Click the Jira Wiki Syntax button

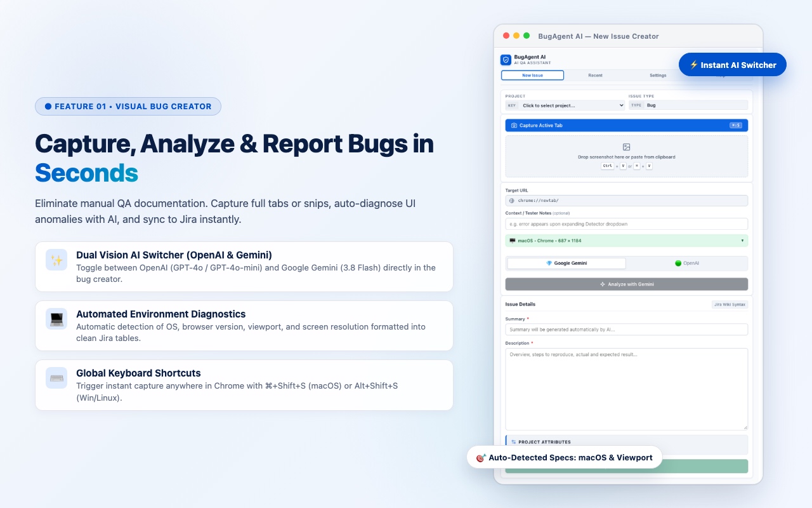coord(730,305)
